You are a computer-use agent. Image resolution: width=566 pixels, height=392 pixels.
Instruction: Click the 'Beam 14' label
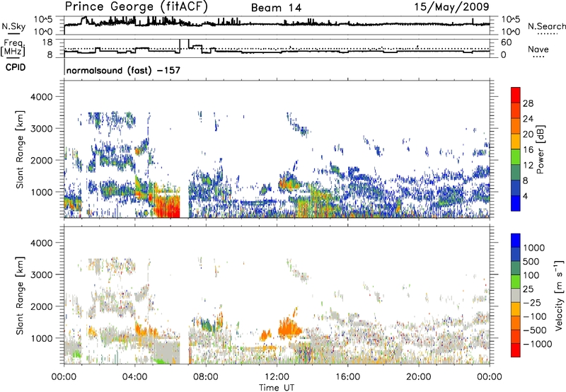pos(276,8)
